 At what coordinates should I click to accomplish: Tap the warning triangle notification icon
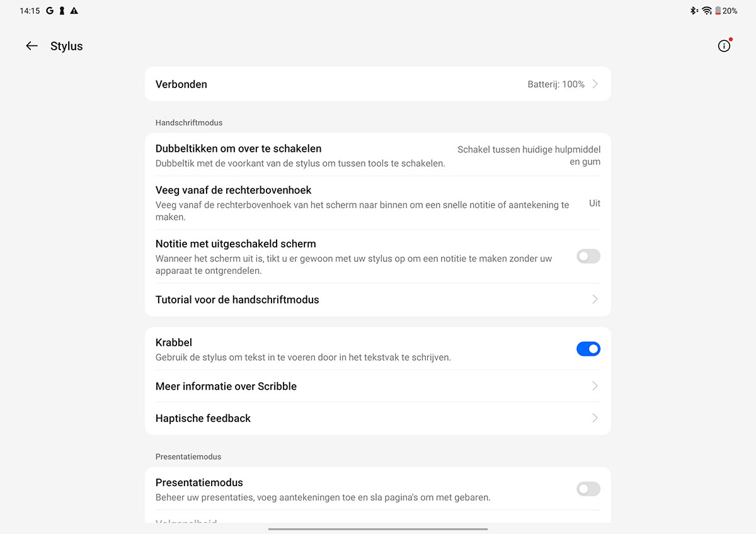pos(74,11)
